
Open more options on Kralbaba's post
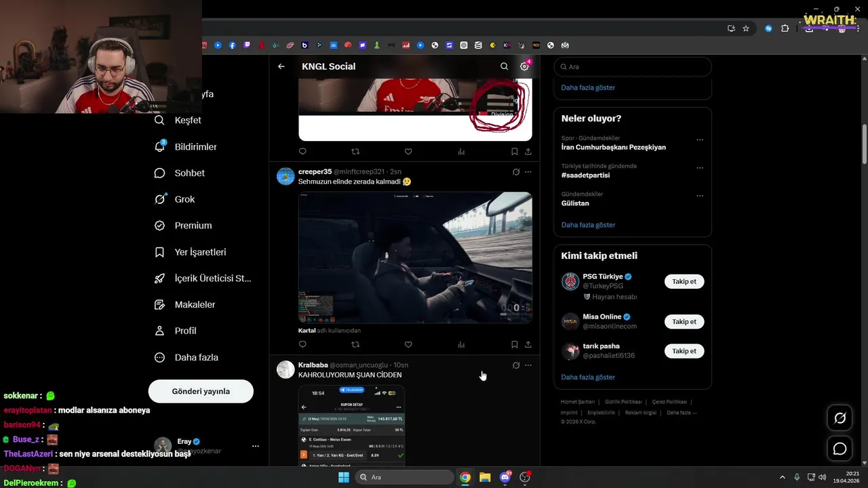[x=528, y=365]
